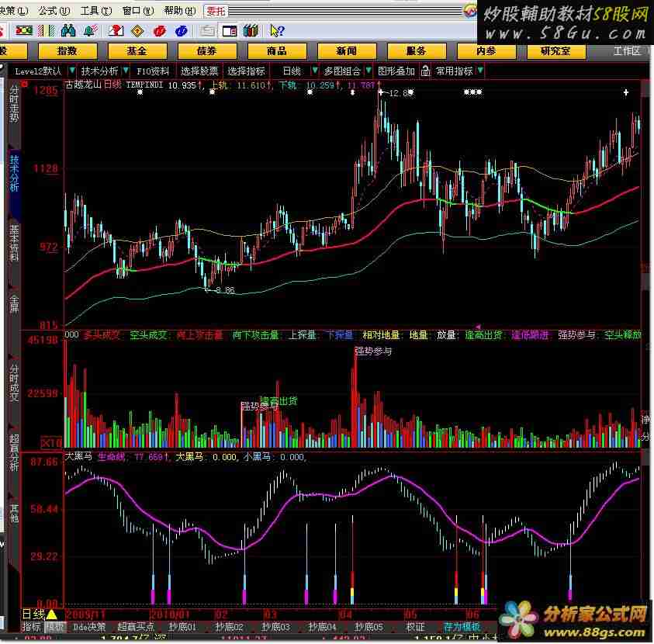Select the Dde决策 bottom tab
The height and width of the screenshot is (644, 654).
tap(89, 626)
